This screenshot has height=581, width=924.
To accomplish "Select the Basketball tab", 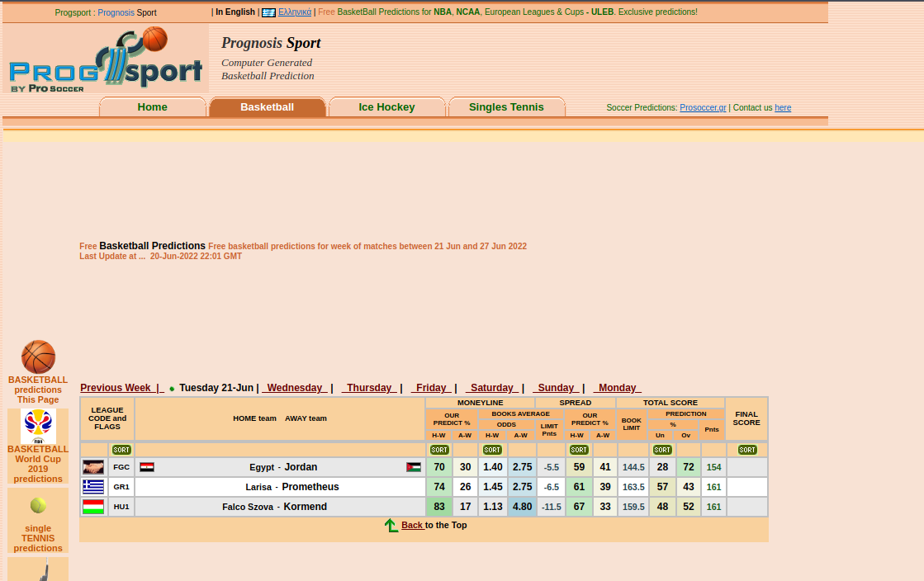I will point(267,107).
